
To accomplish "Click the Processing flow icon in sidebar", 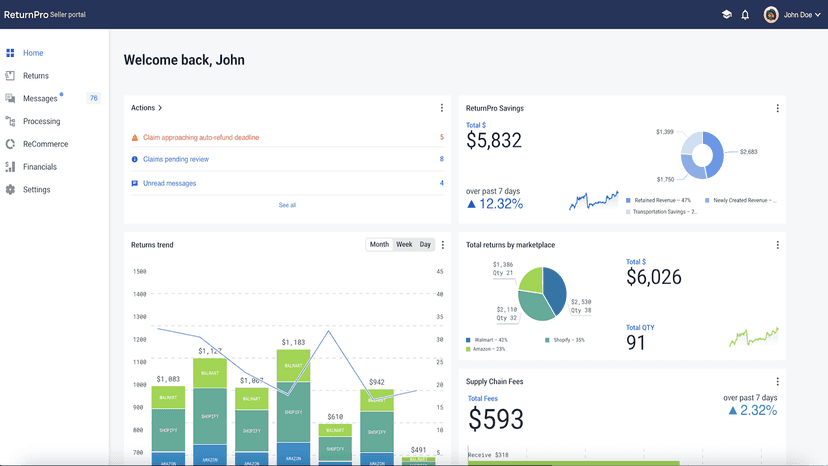I will point(10,121).
